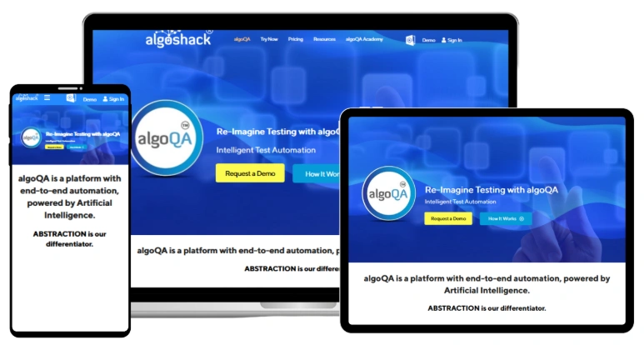Screen dimensions: 644x345
Task: Click Request a Demo button on tablet
Action: pos(448,218)
